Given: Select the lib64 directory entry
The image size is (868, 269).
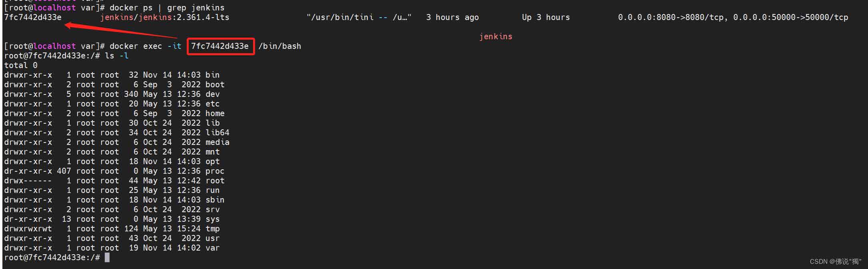Looking at the screenshot, I should [117, 132].
